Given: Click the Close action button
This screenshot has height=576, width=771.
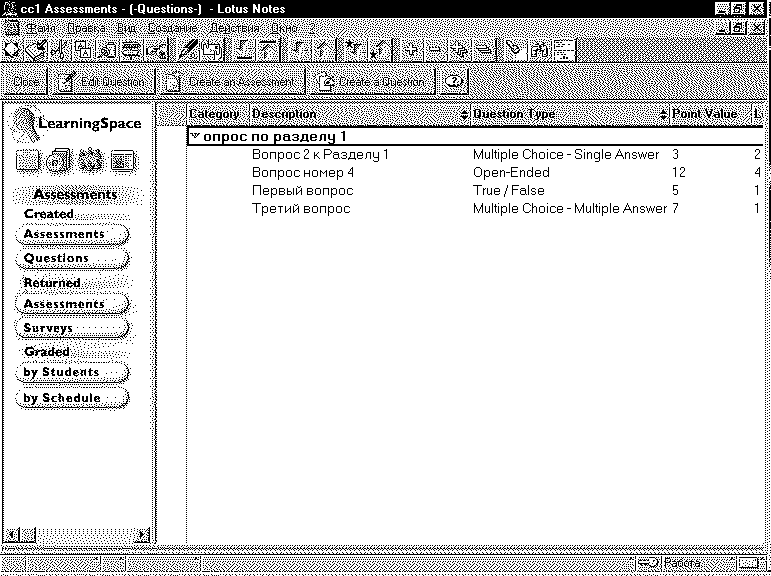Looking at the screenshot, I should tap(25, 82).
